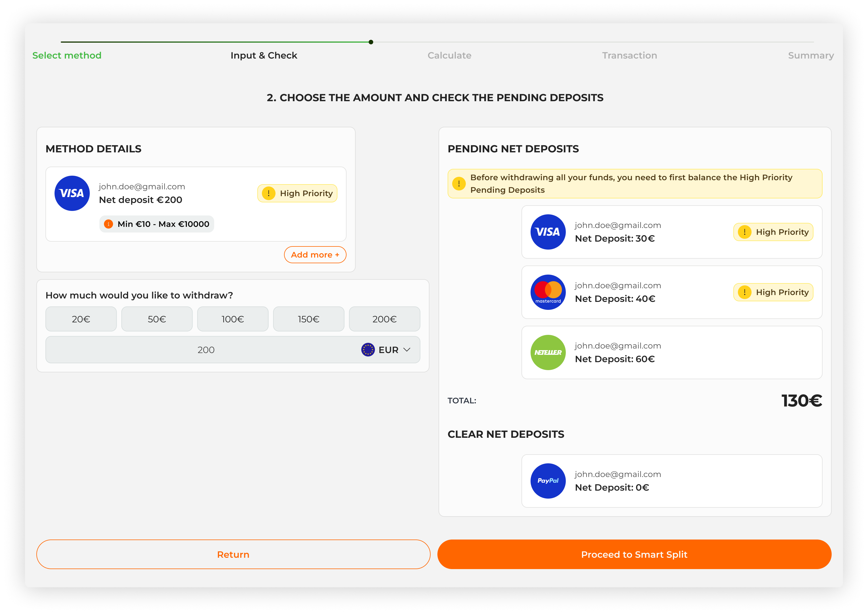Click Proceed to Smart Split button
Image resolution: width=868 pixels, height=614 pixels.
click(x=634, y=554)
